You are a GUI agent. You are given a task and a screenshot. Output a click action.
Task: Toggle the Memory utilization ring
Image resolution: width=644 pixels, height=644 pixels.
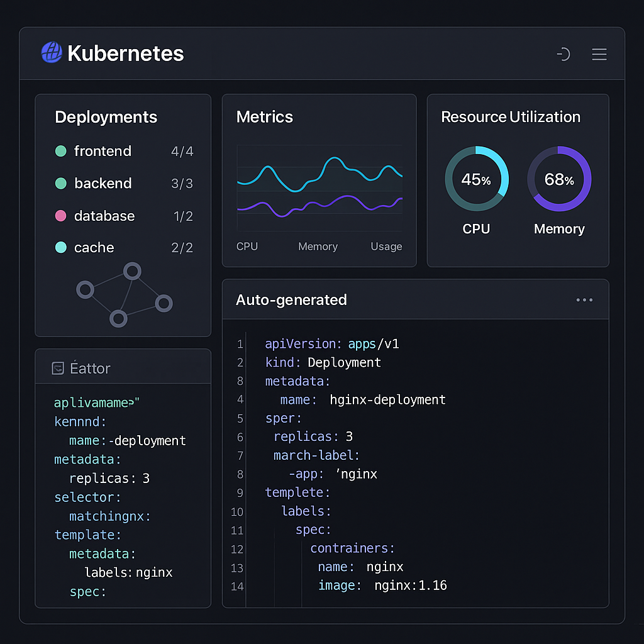559,179
